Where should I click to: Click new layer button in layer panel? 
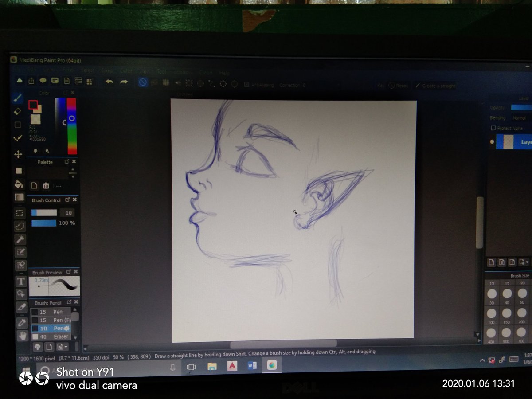click(491, 262)
